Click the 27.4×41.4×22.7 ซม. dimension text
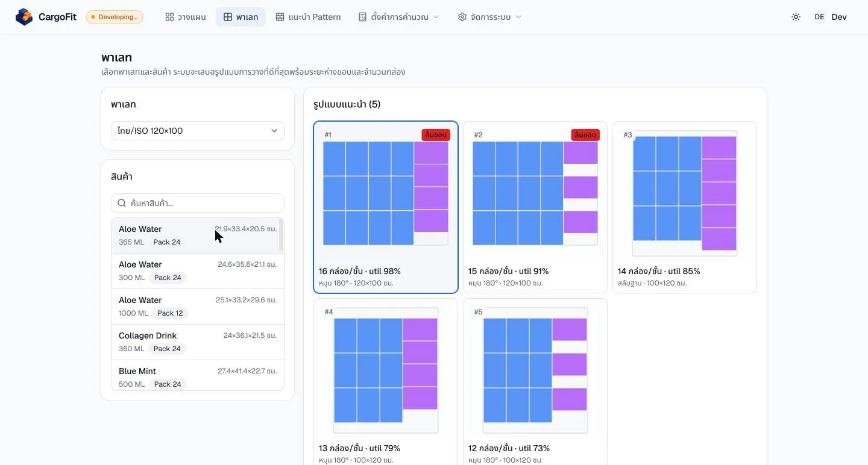The width and height of the screenshot is (868, 465). click(247, 371)
